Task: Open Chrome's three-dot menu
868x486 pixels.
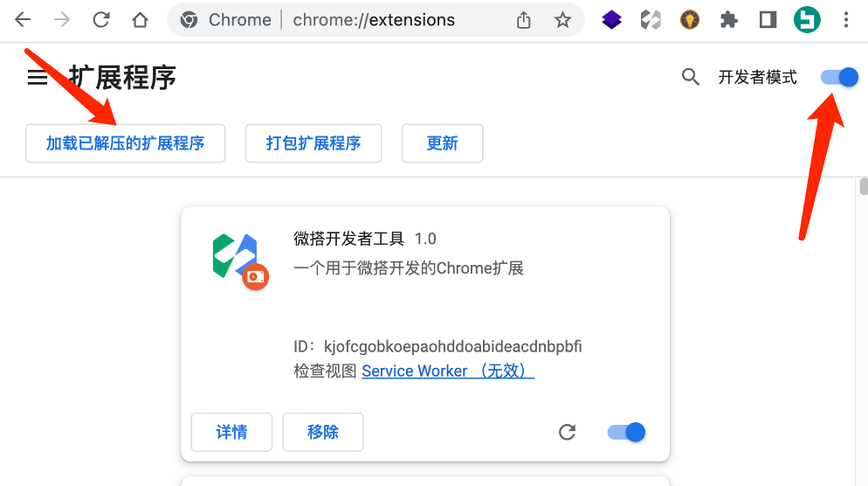Action: 846,20
